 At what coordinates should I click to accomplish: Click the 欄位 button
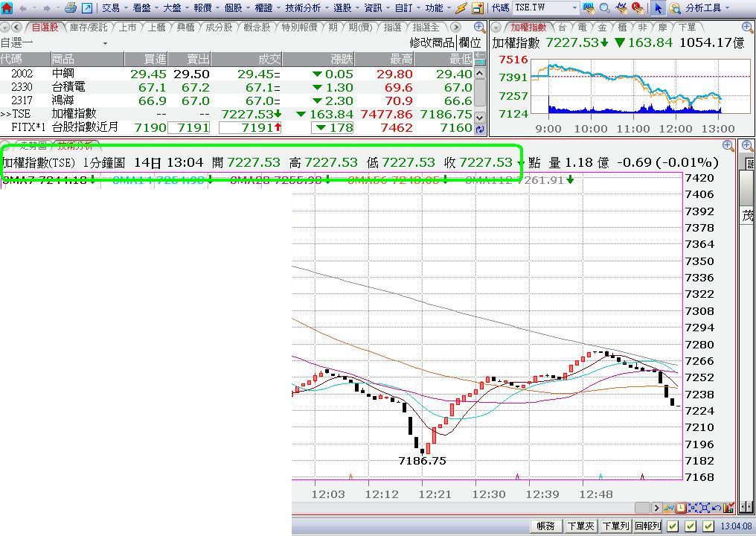pyautogui.click(x=470, y=43)
